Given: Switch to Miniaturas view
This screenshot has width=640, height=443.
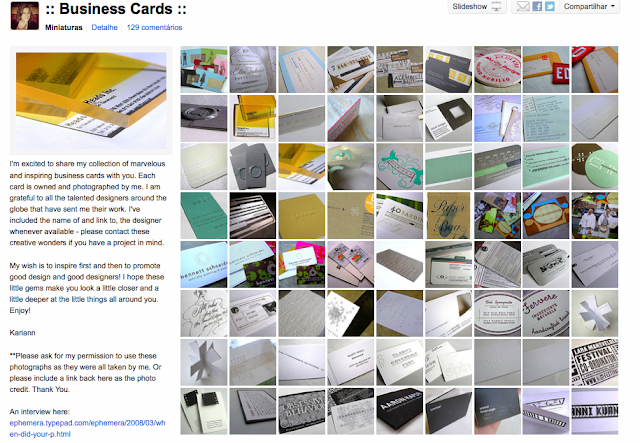Looking at the screenshot, I should click(x=64, y=27).
